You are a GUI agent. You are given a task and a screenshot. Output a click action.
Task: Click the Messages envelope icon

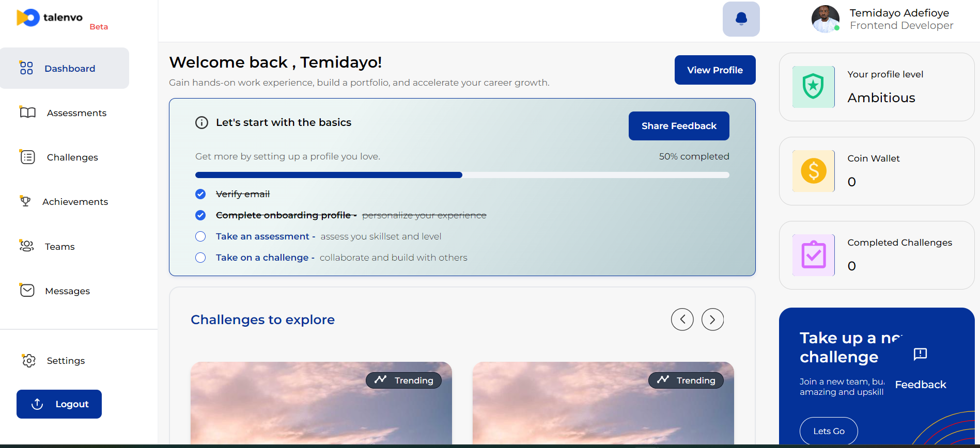click(x=27, y=291)
